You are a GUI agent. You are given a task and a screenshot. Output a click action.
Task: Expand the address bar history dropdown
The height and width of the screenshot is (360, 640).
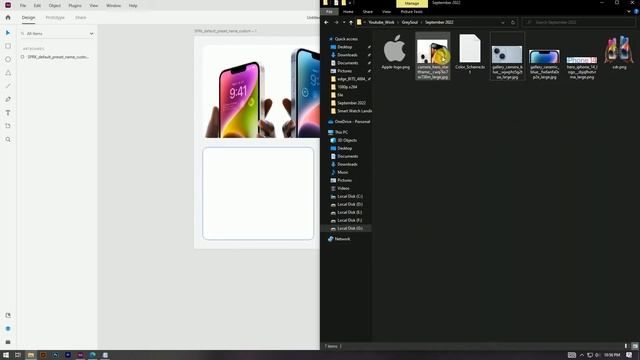coord(502,22)
